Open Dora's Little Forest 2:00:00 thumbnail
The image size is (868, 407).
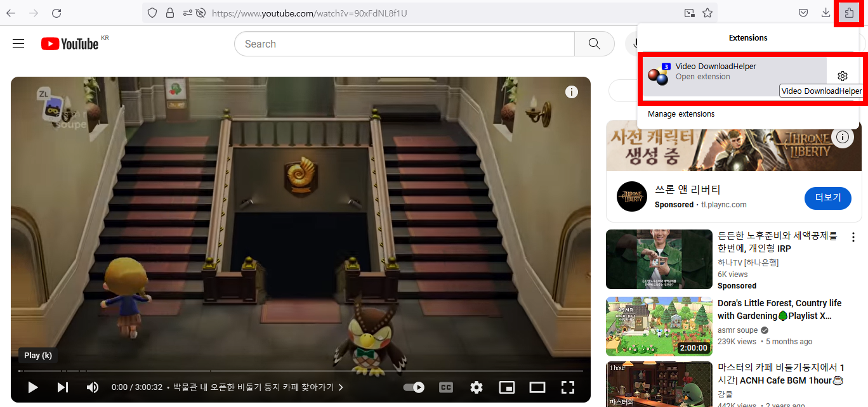(659, 326)
